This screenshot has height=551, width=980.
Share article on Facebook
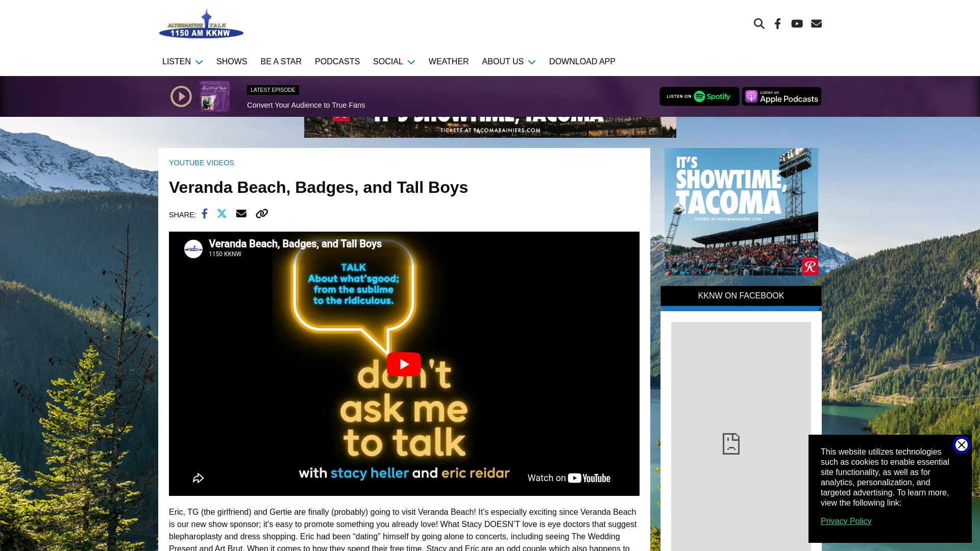point(205,214)
